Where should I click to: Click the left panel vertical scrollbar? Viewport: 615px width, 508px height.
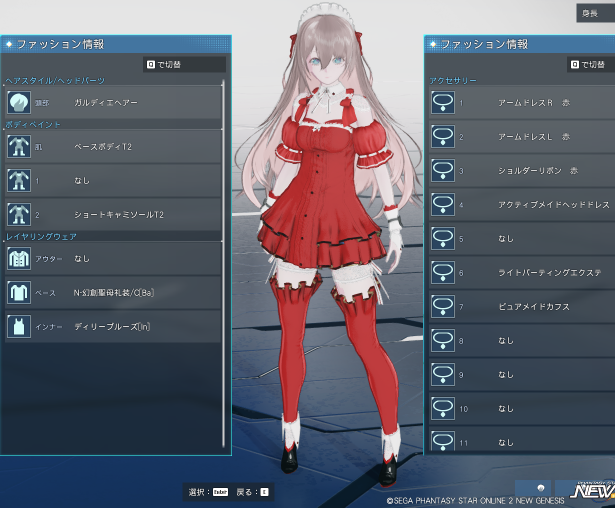223,263
